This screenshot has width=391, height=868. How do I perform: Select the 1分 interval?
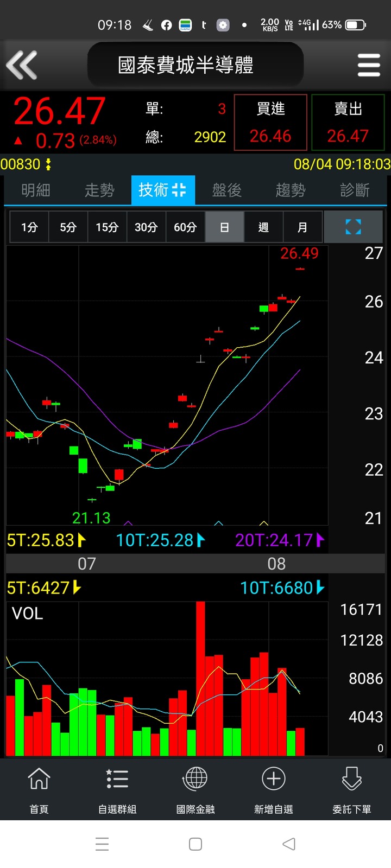(29, 227)
